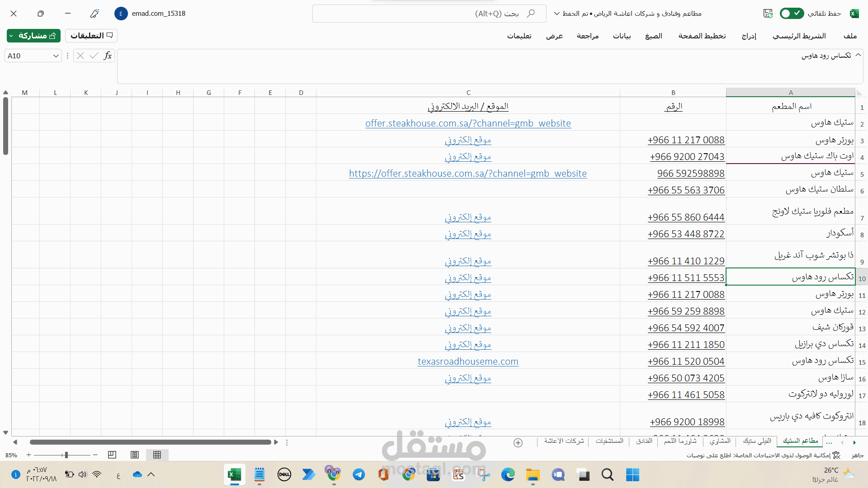Collapse the formula bar with the chevron
Viewport: 868px width, 488px height.
tap(858, 55)
